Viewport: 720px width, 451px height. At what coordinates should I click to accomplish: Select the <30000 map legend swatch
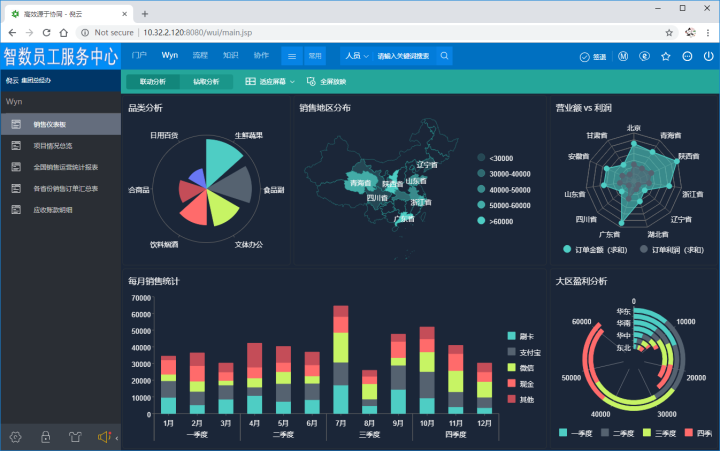pos(481,158)
